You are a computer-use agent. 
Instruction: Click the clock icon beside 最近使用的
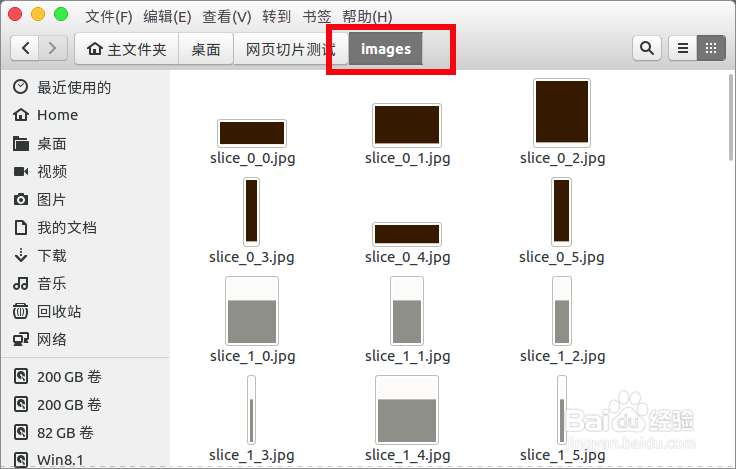point(20,87)
